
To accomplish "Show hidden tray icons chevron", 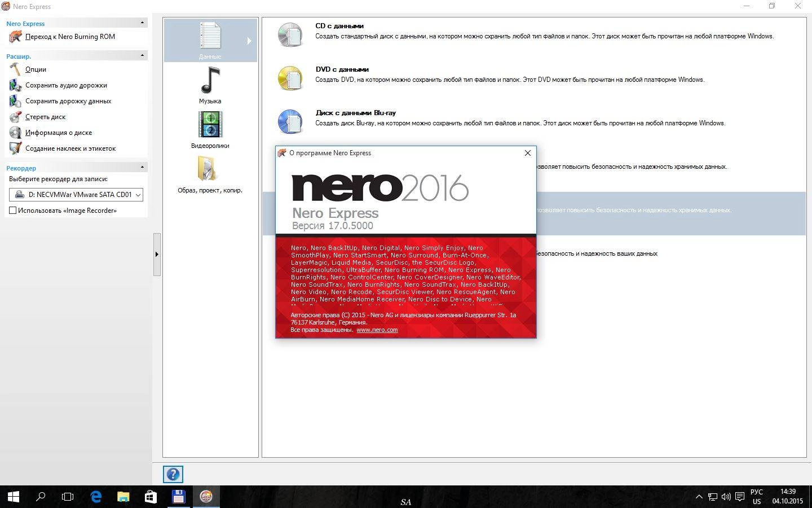I will pyautogui.click(x=699, y=497).
